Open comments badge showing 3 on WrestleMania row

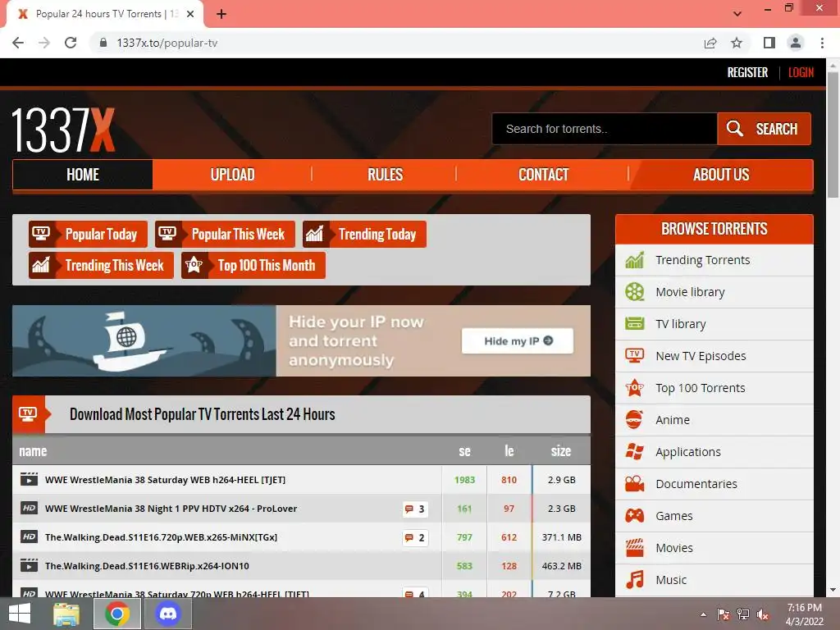click(415, 509)
